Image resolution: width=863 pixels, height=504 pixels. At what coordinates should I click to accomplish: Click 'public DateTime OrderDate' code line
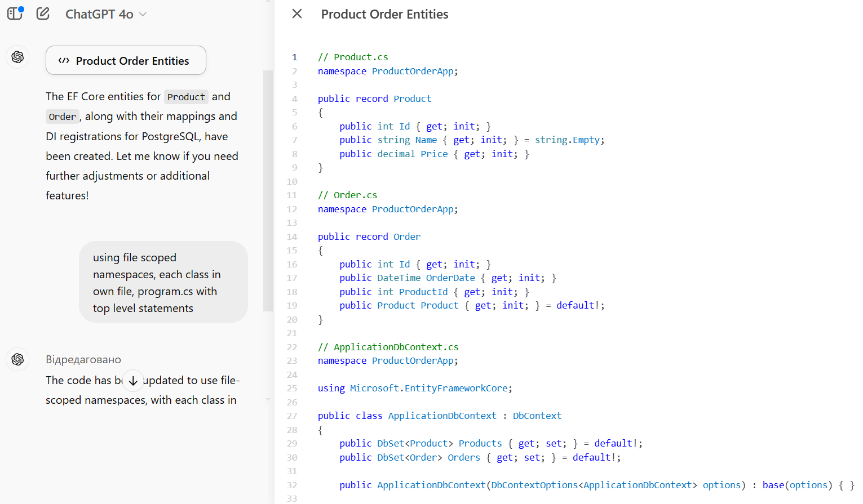coord(448,278)
